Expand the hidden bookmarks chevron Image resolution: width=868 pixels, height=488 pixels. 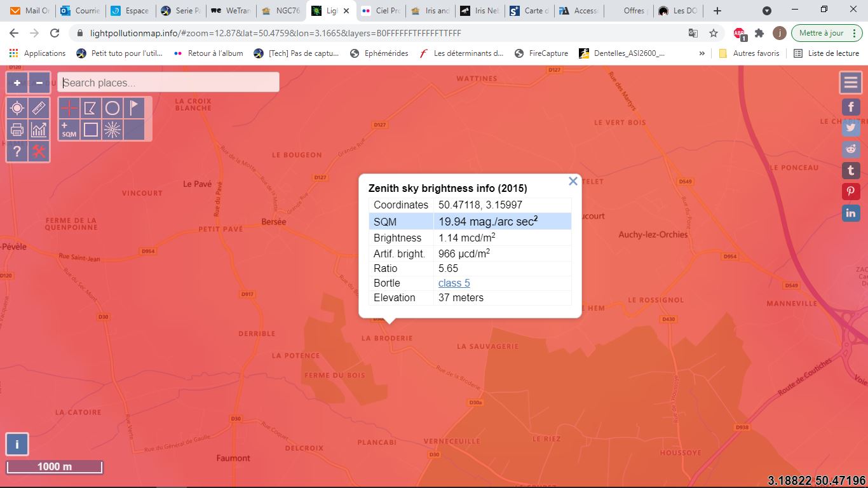[702, 53]
